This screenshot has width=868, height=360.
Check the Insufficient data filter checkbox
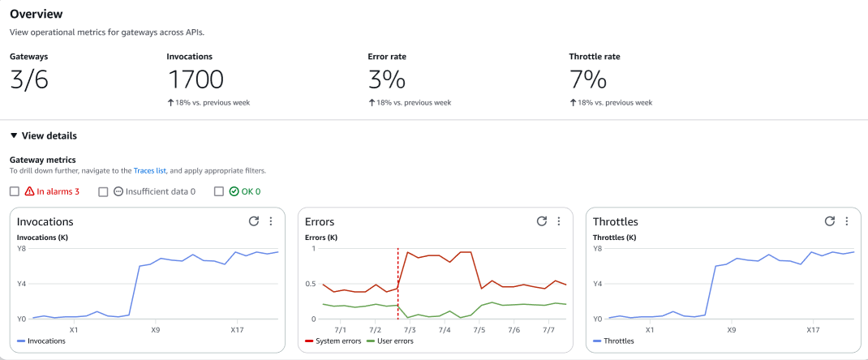pyautogui.click(x=103, y=192)
